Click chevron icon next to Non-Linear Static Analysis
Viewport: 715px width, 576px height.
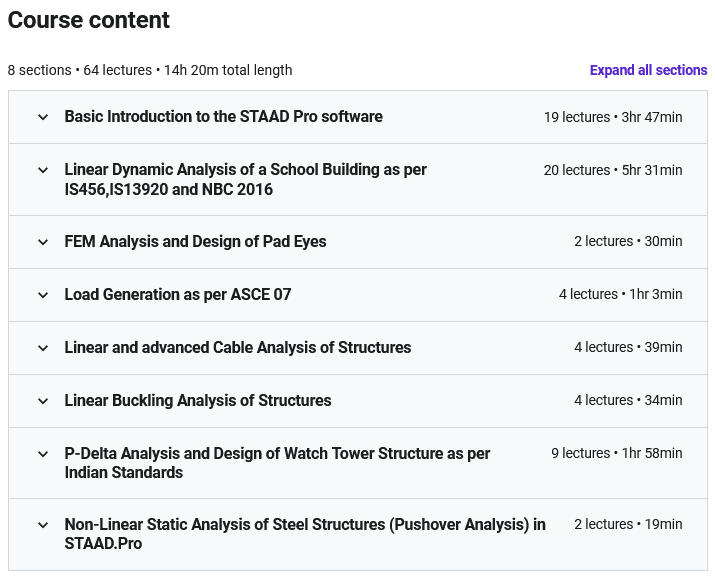tap(43, 525)
